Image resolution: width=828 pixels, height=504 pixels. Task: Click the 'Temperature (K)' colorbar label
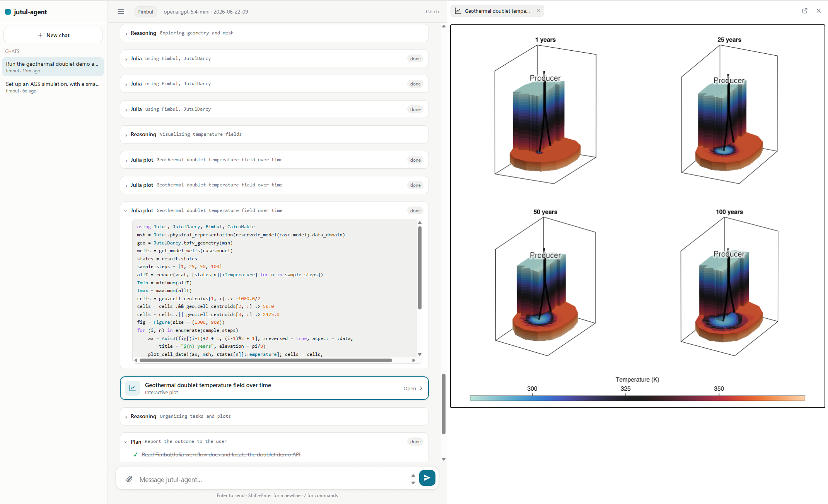(x=637, y=379)
